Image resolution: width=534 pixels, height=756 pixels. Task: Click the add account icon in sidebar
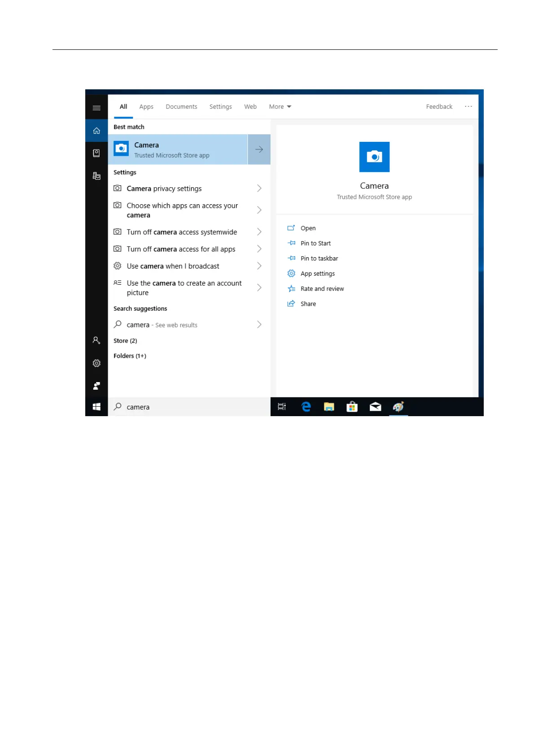coord(96,340)
